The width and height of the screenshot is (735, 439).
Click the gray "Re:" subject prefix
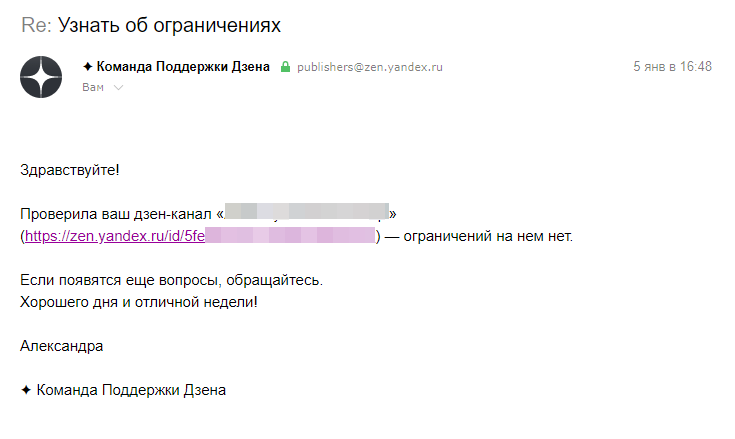[x=36, y=25]
